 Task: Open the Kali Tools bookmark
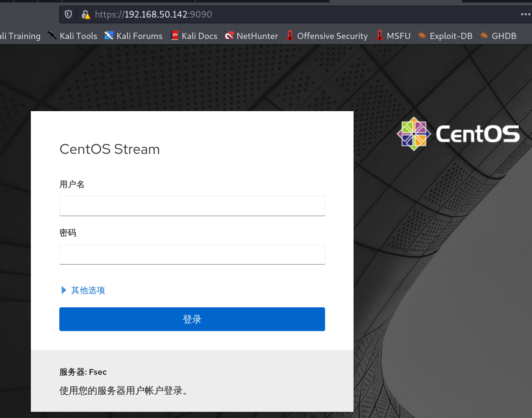coord(72,36)
